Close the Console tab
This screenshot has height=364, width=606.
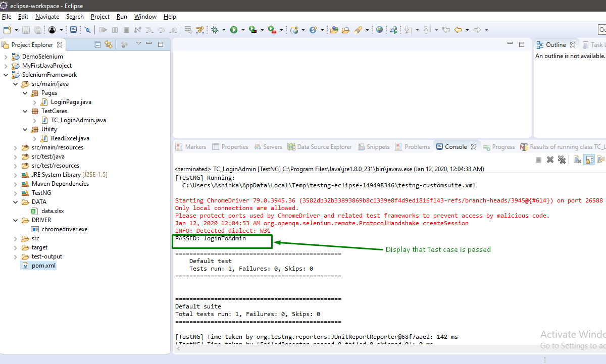[474, 147]
